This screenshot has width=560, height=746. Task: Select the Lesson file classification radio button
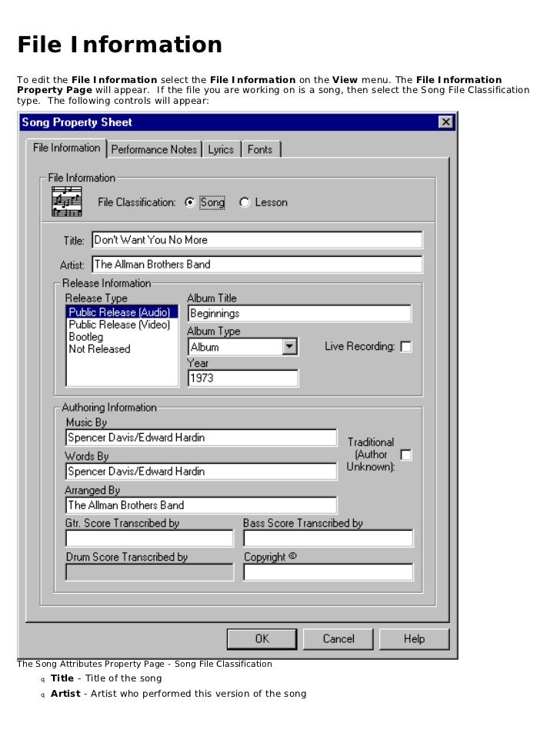tap(245, 202)
